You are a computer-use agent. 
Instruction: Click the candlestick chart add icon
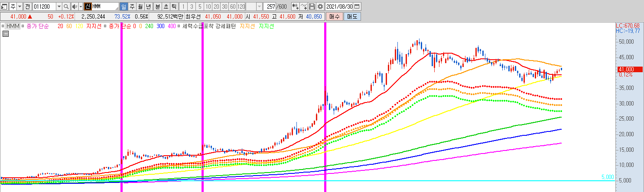click(295, 6)
